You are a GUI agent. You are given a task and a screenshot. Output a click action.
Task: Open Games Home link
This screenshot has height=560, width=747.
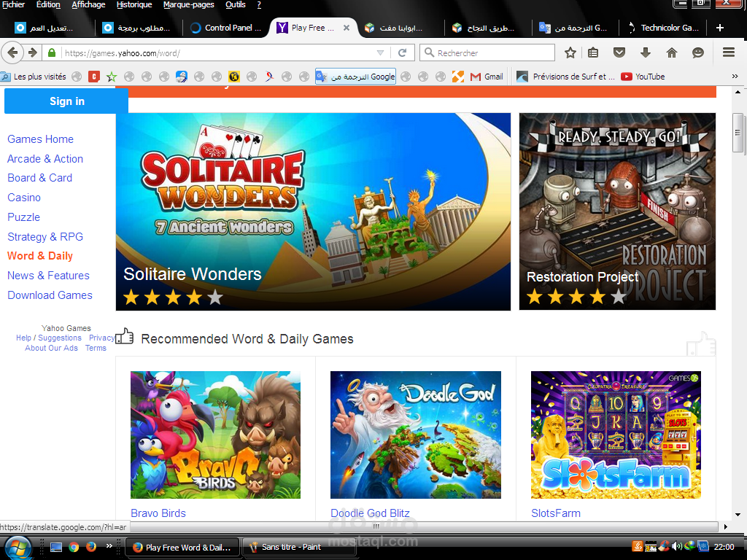click(41, 139)
